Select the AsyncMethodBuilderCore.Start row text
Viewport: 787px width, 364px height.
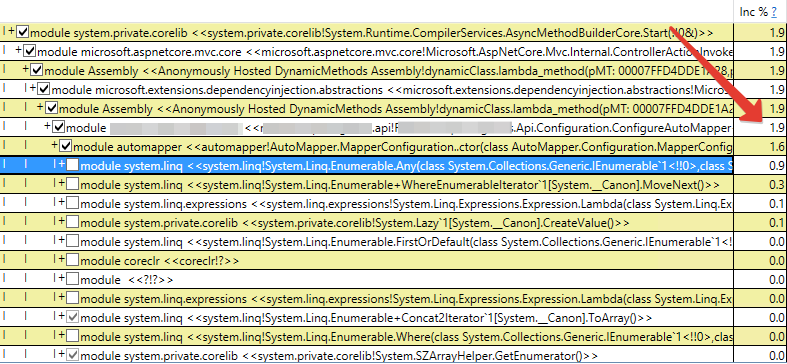click(x=371, y=33)
